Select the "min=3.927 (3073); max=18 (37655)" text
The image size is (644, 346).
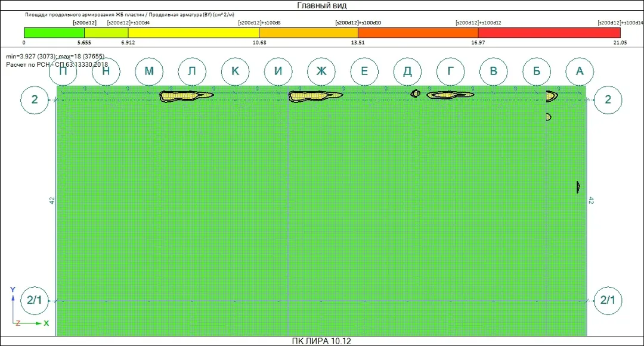(x=55, y=57)
